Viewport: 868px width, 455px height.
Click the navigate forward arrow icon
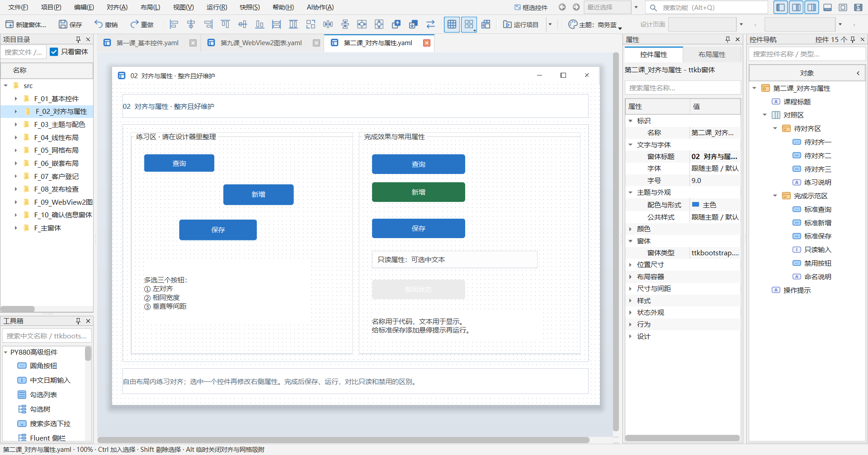pos(576,7)
